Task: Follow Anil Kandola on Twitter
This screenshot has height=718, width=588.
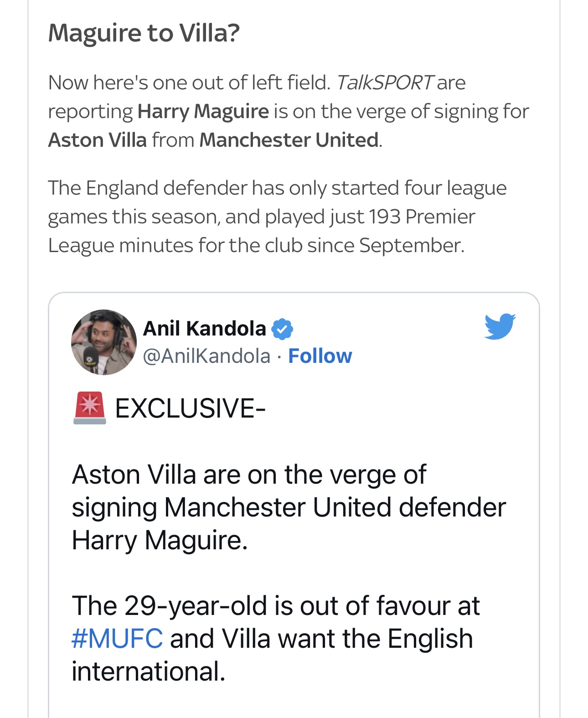Action: coord(320,356)
